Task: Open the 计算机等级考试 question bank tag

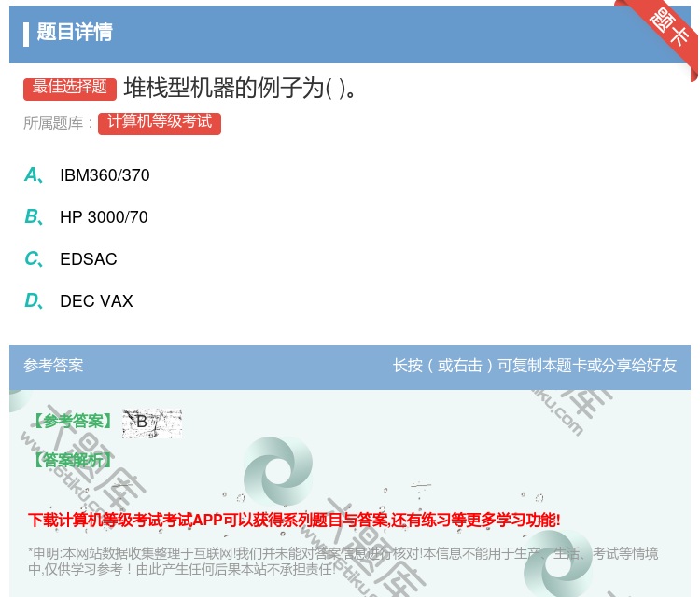Action: point(160,123)
